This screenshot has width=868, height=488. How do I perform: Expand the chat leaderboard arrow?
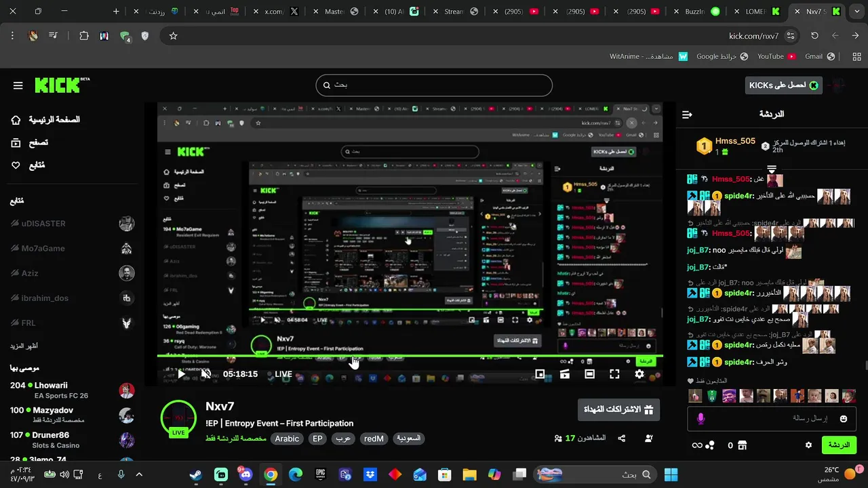click(x=772, y=168)
